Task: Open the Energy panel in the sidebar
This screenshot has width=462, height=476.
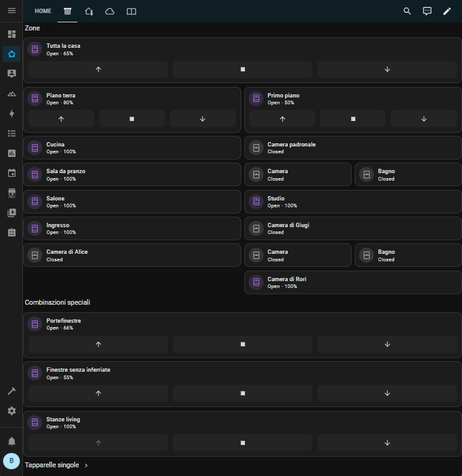Action: coord(11,114)
